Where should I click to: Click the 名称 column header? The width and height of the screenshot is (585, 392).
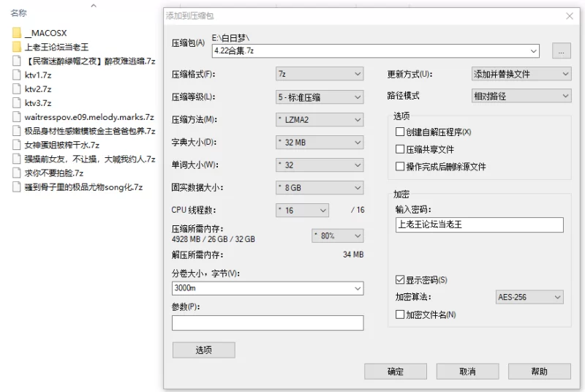(x=19, y=13)
